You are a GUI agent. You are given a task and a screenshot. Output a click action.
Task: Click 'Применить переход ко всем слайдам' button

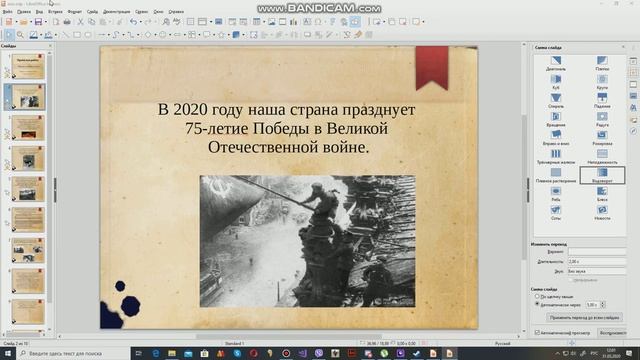[584, 317]
